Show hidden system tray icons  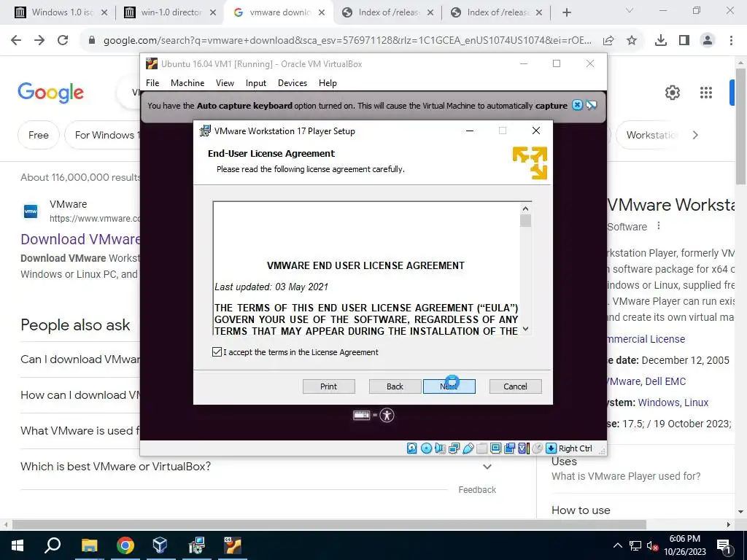(617, 545)
